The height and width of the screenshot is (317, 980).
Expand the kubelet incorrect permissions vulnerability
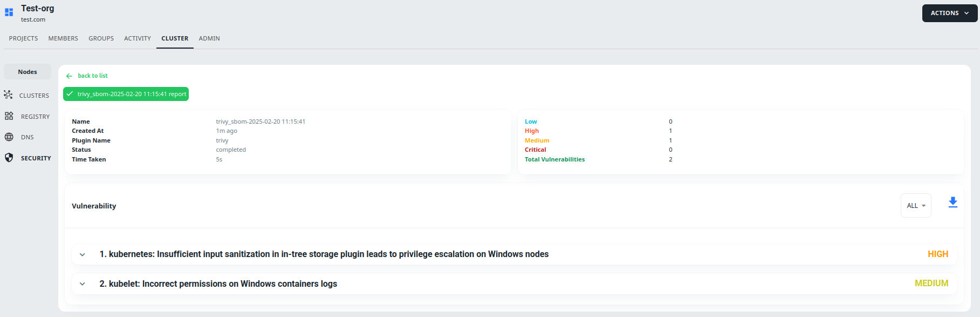pos(83,284)
